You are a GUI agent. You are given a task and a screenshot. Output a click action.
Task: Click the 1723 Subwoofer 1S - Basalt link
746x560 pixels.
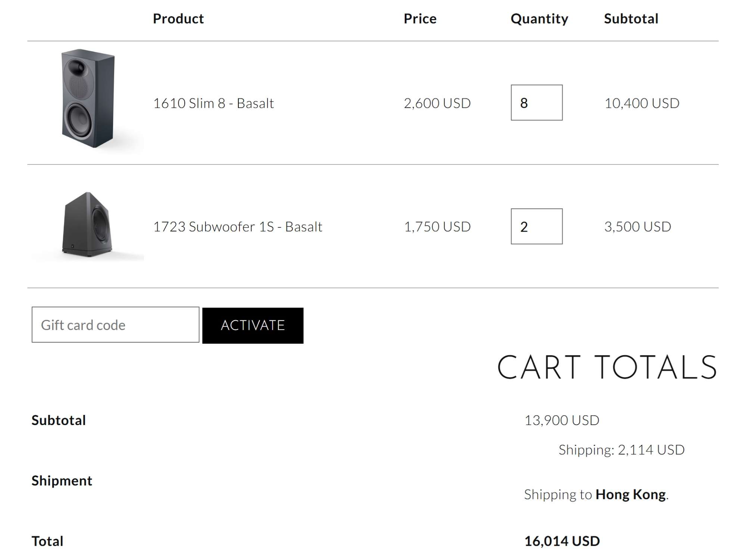pos(238,227)
